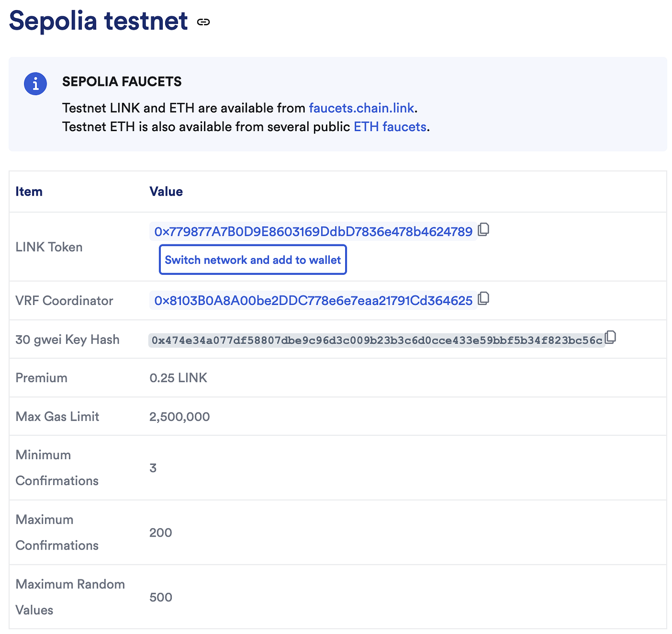672x634 pixels.
Task: Click the Minimum Confirmations label
Action: (x=57, y=468)
